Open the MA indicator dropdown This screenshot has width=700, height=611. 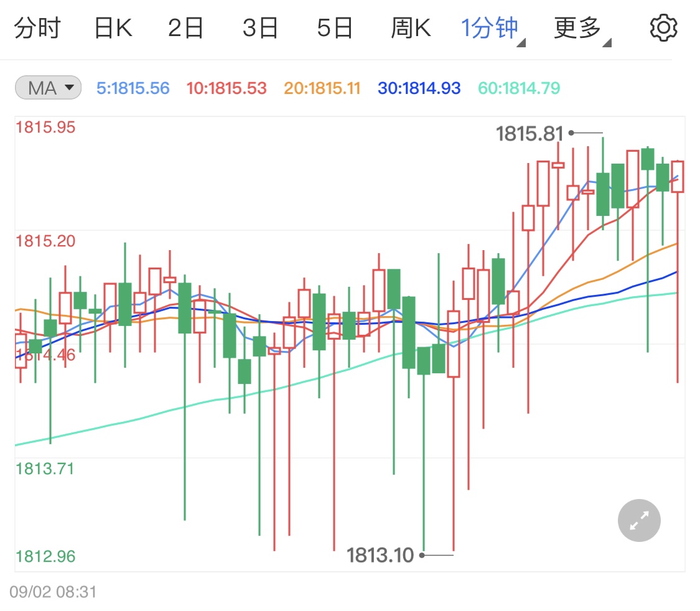(48, 88)
